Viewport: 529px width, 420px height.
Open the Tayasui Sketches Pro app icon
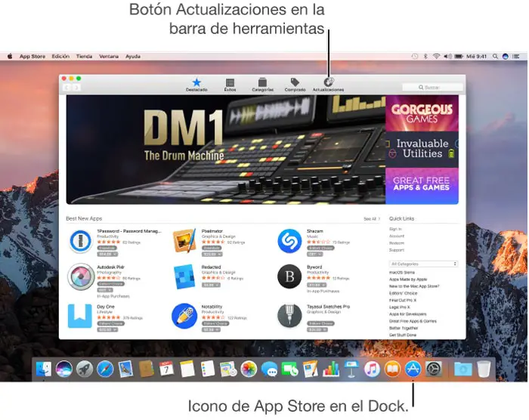289,316
